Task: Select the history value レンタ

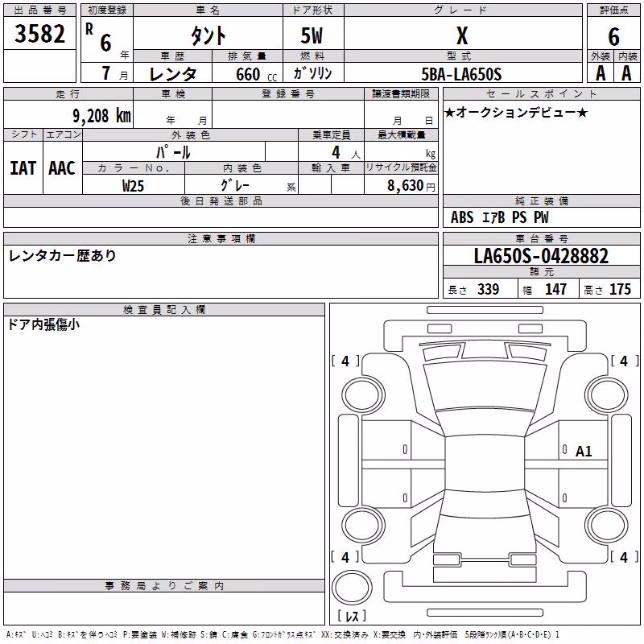Action: (x=173, y=74)
